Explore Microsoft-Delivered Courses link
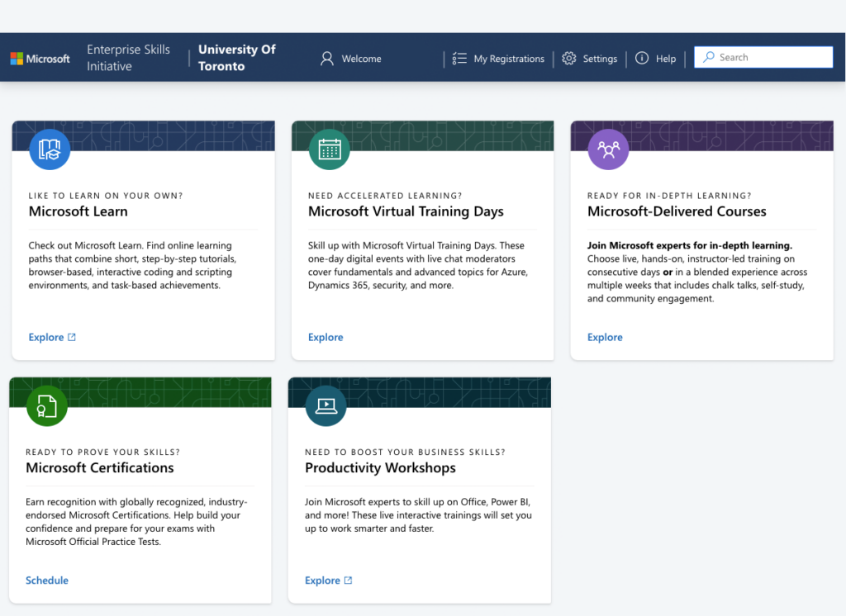 [605, 337]
